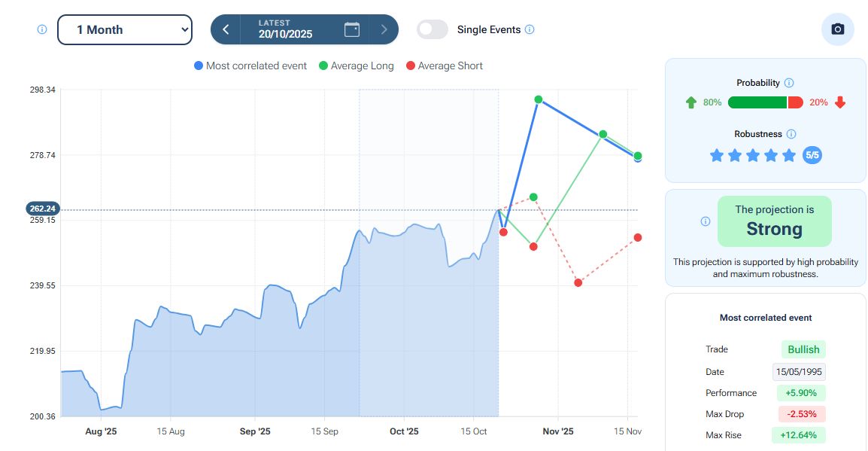This screenshot has width=868, height=451.
Task: Click info icon next to Single Events
Action: pyautogui.click(x=530, y=29)
